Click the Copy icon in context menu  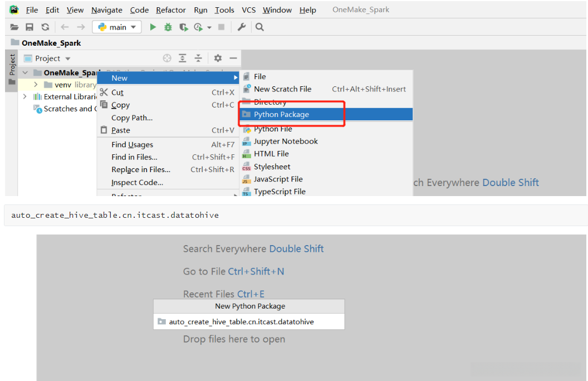104,105
